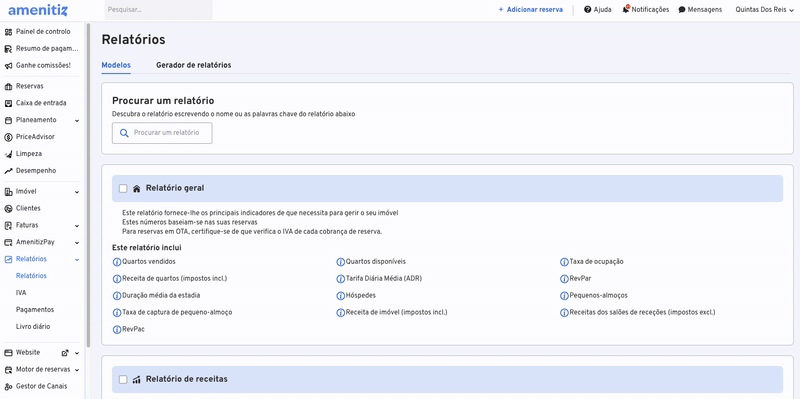Screen dimensions: 800x399
Task: Click Receitas dos salões de receções text
Action: coord(642,312)
